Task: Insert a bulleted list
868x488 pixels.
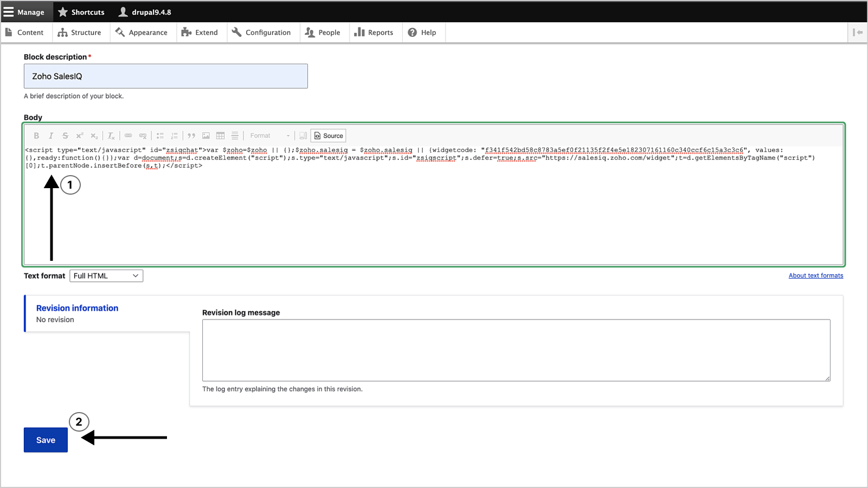Action: 160,136
